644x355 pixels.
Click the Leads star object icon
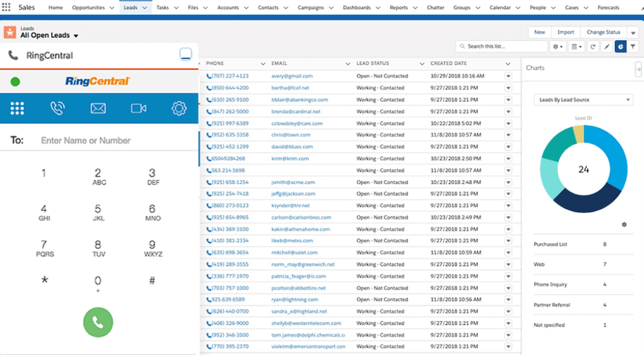pos(10,32)
